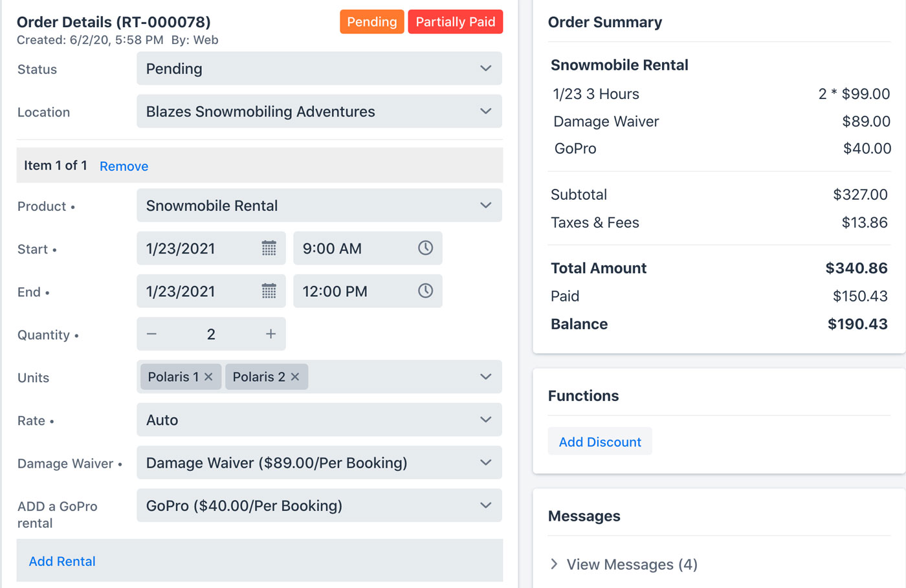Click the Remove link for Item 1

(124, 166)
